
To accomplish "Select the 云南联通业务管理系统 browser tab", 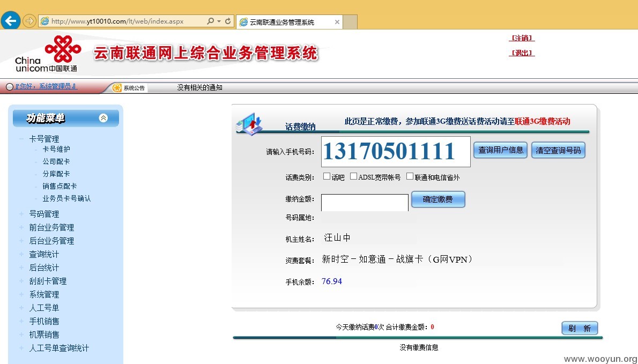I will [x=289, y=22].
